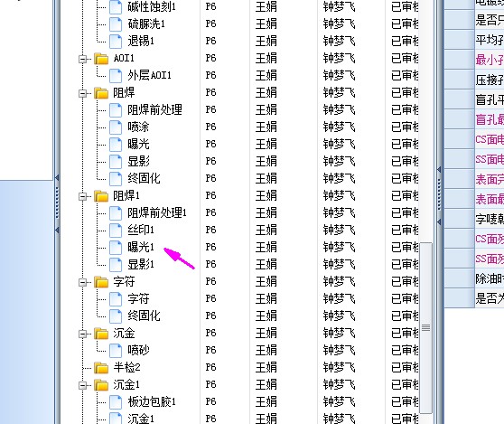Collapse the 字符 folder node
Viewport: 504px width, 424px height.
point(82,282)
